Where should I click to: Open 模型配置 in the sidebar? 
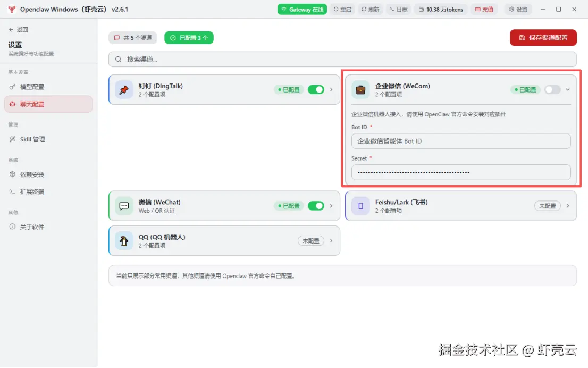pos(48,87)
